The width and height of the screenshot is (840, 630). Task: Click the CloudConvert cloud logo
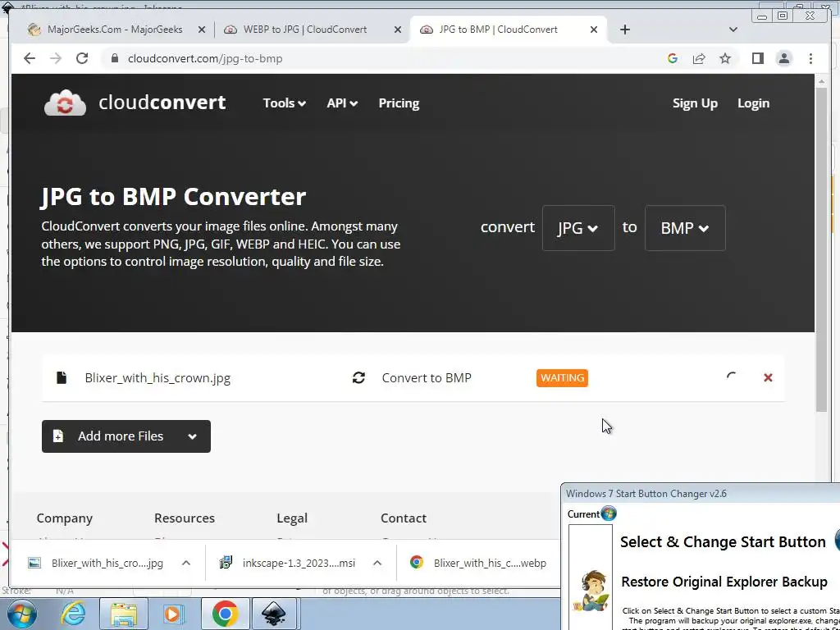point(65,103)
